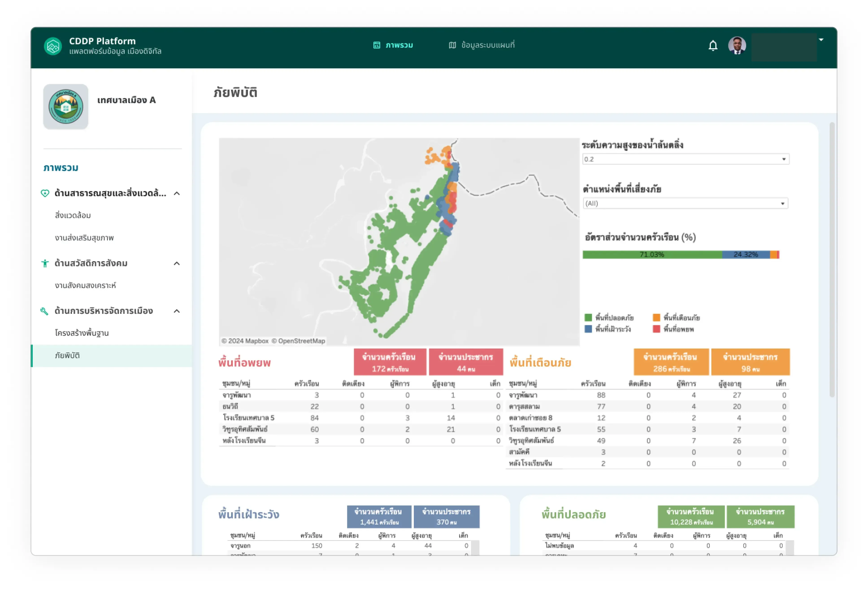Open the user account dropdown arrow
The height and width of the screenshot is (590, 868).
[x=821, y=40]
